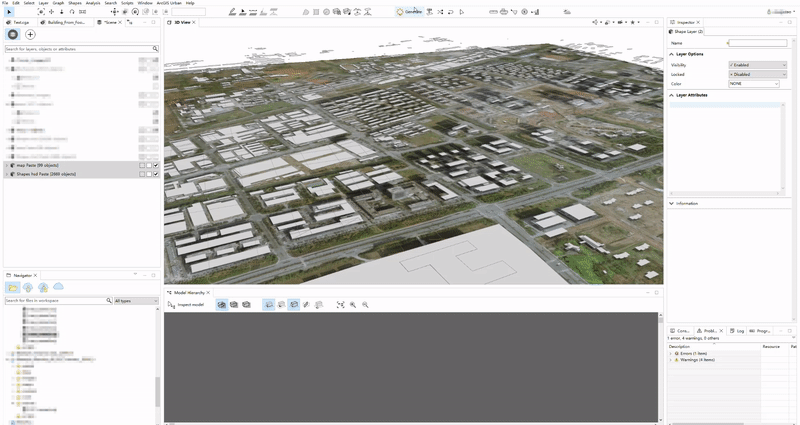Collapse the Layer Options section
The height and width of the screenshot is (425, 800).
[671, 54]
